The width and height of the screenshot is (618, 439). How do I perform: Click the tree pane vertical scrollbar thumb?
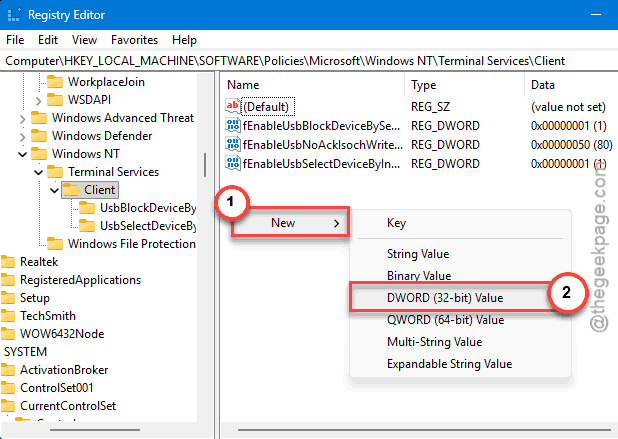205,165
